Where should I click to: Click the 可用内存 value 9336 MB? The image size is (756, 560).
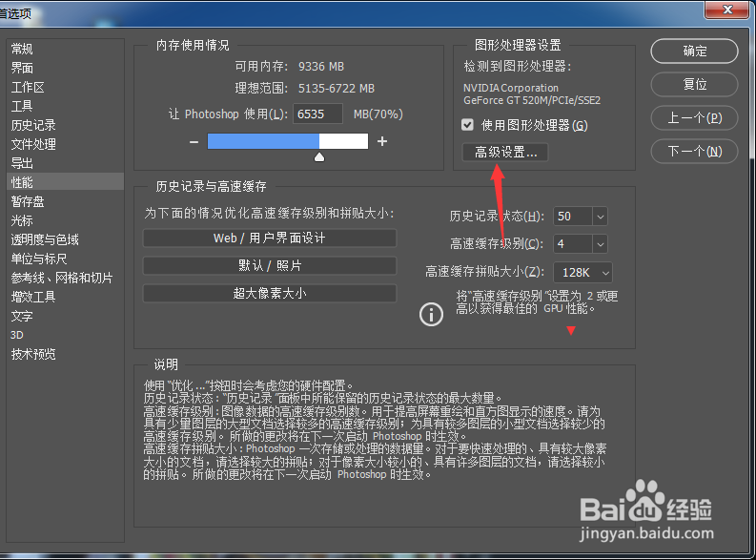(x=321, y=67)
